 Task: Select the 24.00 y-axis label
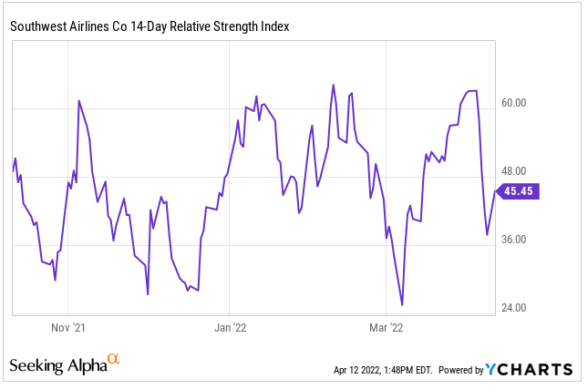[x=516, y=308]
